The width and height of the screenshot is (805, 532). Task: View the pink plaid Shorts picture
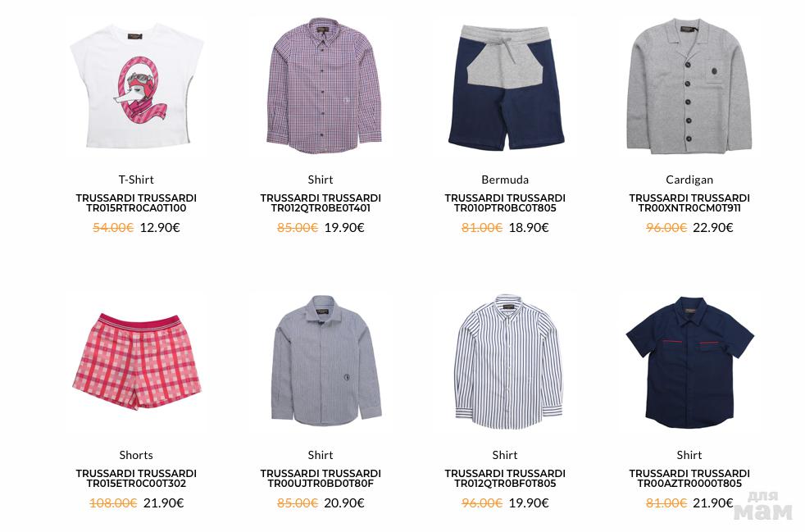[x=137, y=361]
